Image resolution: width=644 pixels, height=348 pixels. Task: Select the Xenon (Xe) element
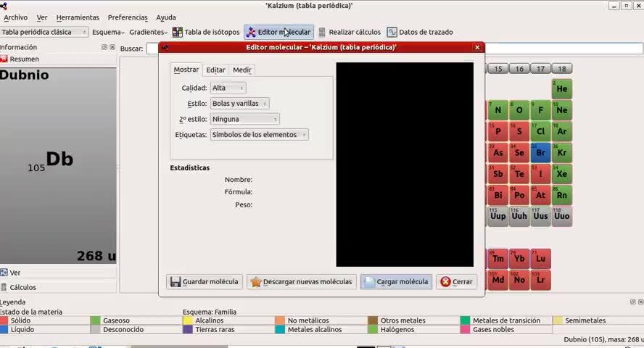point(561,174)
